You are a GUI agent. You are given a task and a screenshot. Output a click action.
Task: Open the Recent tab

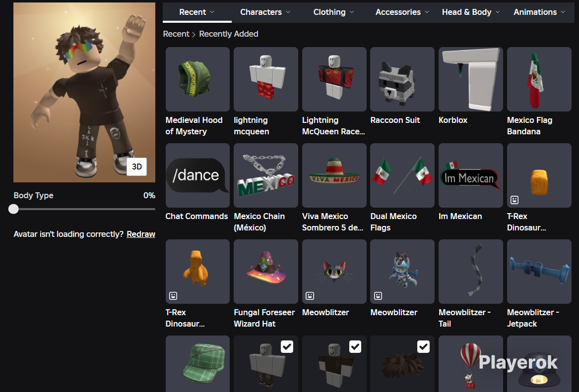197,12
